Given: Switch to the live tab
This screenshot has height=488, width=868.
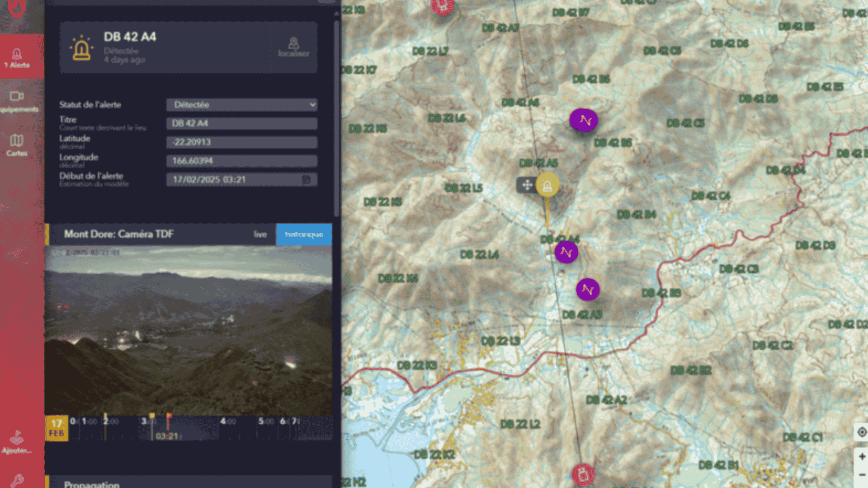Looking at the screenshot, I should click(260, 234).
